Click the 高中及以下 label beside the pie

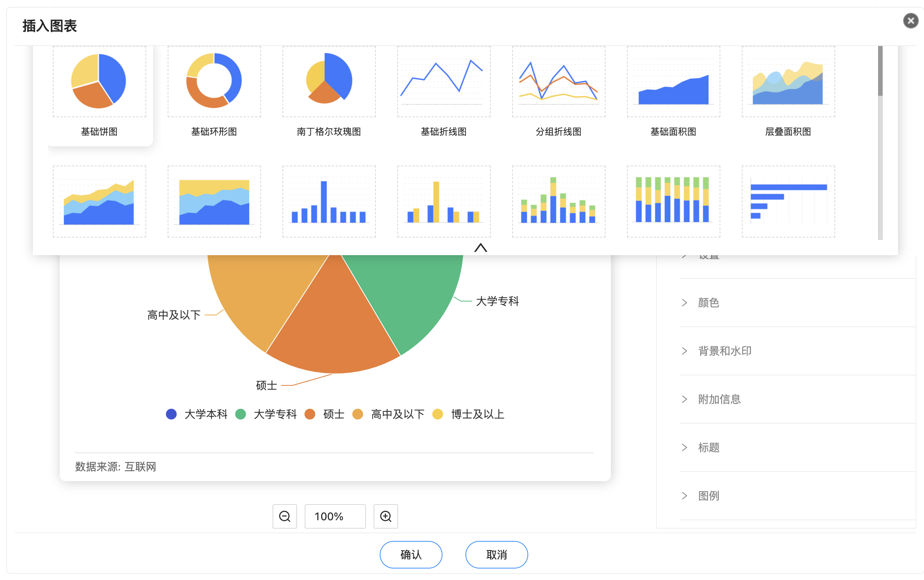pos(174,315)
